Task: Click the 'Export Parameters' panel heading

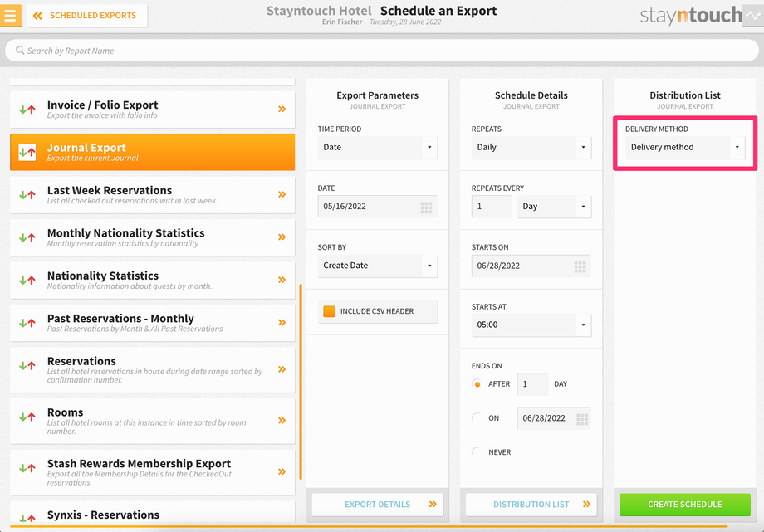Action: [x=378, y=95]
